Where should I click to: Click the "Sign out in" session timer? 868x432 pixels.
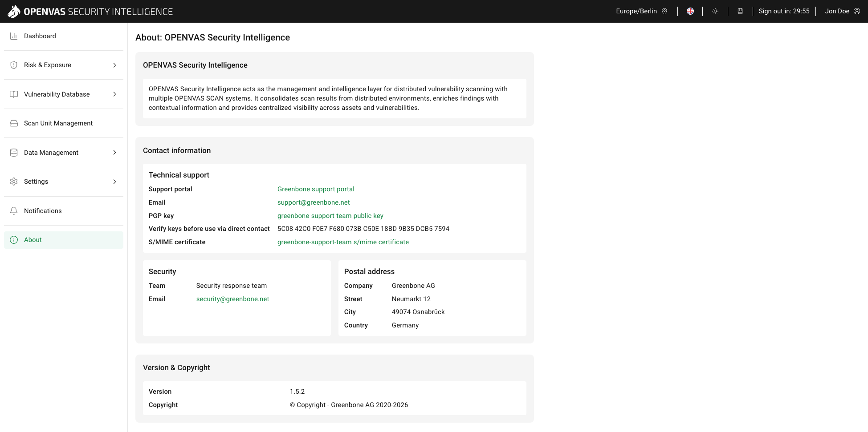tap(784, 11)
